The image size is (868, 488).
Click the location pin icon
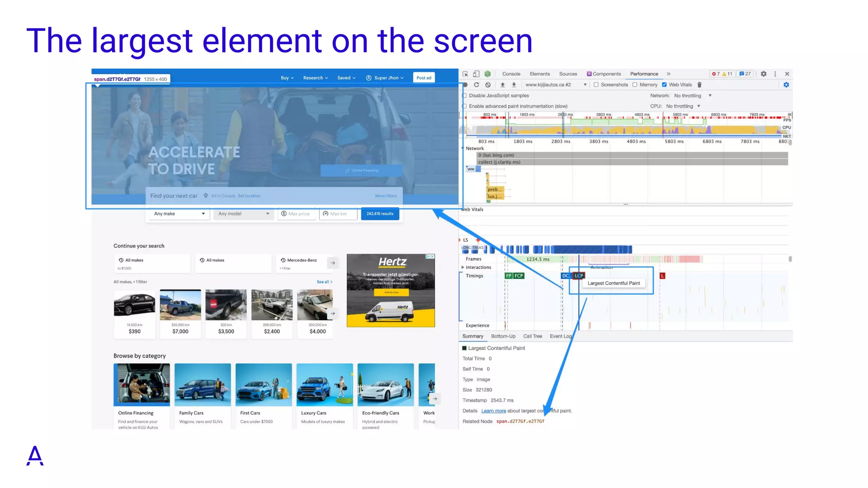point(206,196)
